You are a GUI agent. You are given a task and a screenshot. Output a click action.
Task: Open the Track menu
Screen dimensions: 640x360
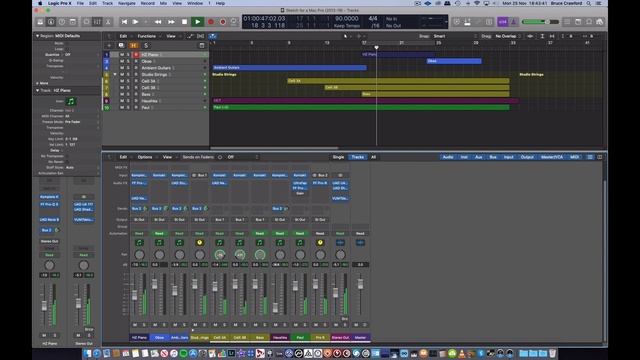click(x=107, y=3)
